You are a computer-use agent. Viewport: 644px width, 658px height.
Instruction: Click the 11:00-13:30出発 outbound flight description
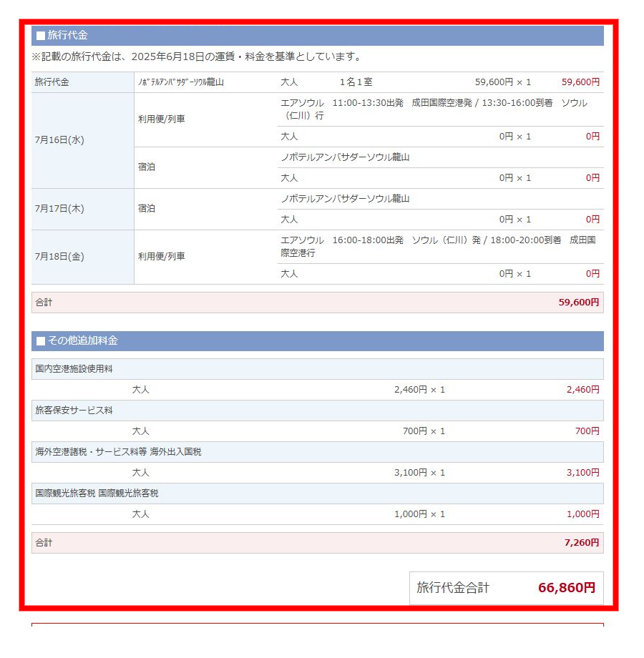coord(434,109)
